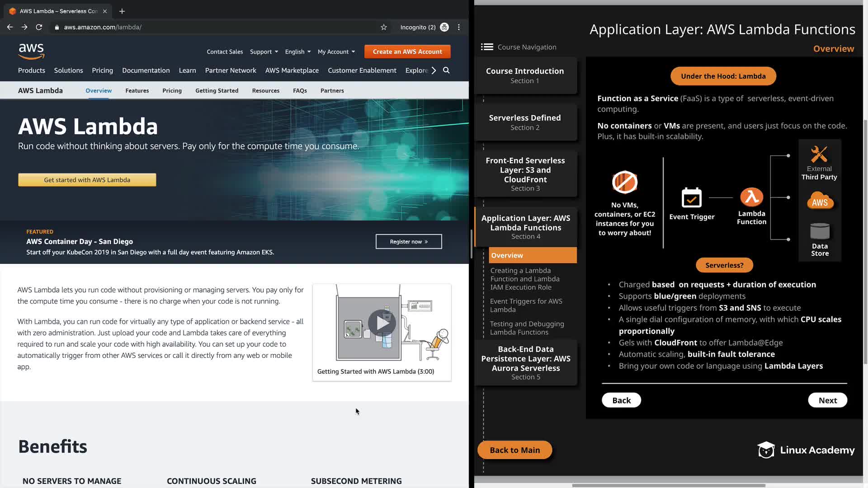Open a new browser tab
The image size is (868, 488).
tap(122, 11)
